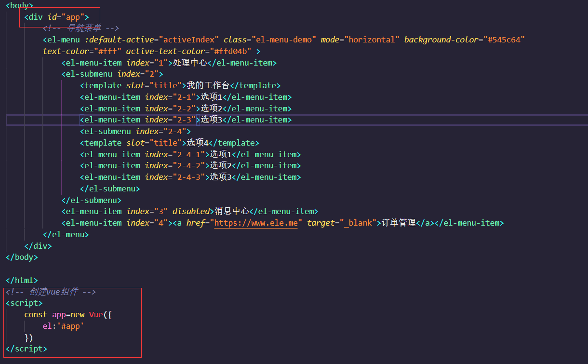Click the mode value "horizontal"

tap(372, 40)
